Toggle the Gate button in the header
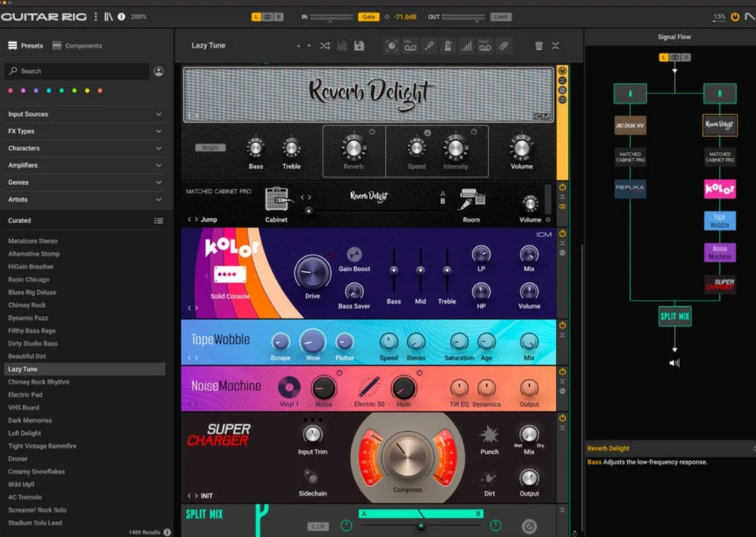The width and height of the screenshot is (756, 537). tap(368, 17)
